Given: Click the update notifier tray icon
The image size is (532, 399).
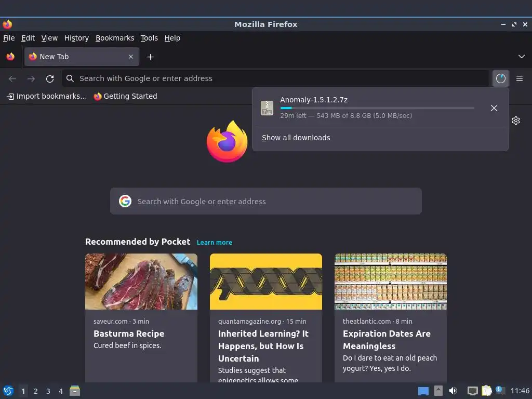Looking at the screenshot, I should click(500, 390).
